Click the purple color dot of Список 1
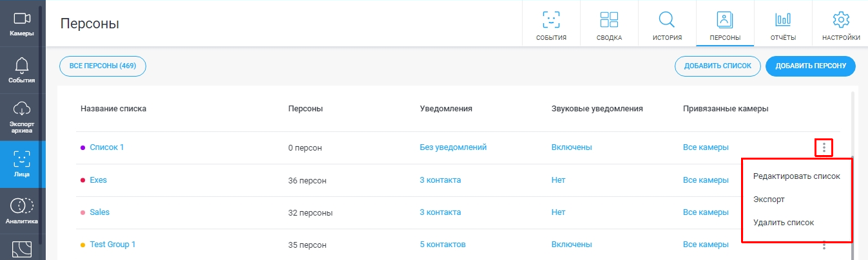 click(82, 148)
